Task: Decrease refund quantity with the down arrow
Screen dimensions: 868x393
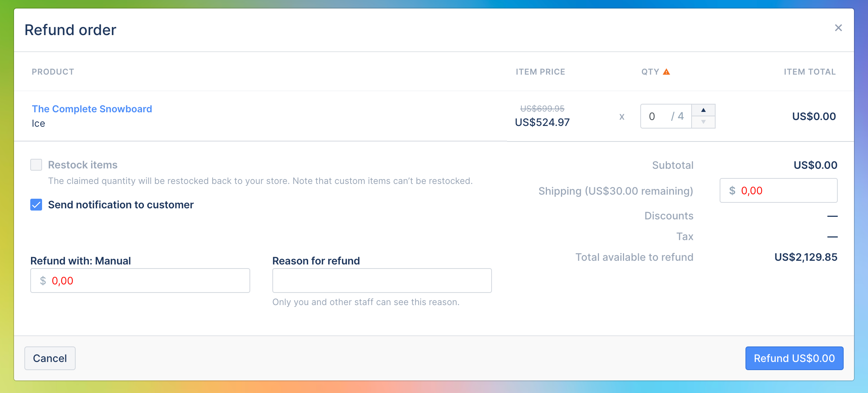Action: coord(703,122)
